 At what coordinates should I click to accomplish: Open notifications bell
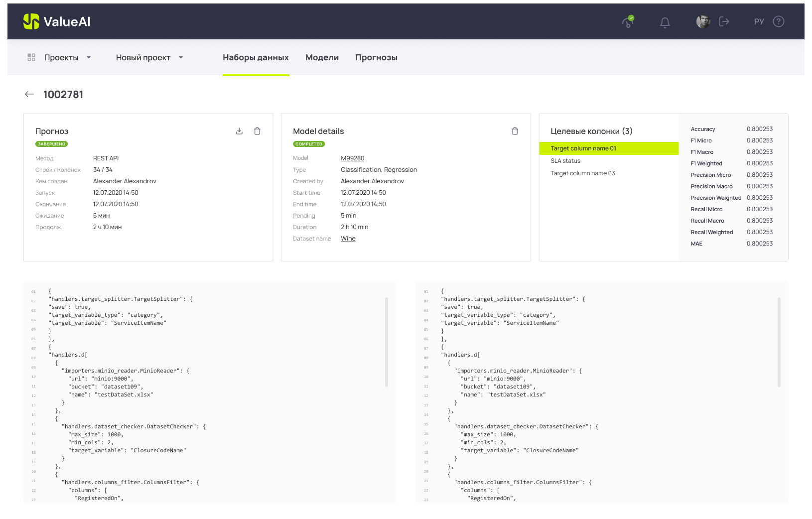[665, 22]
